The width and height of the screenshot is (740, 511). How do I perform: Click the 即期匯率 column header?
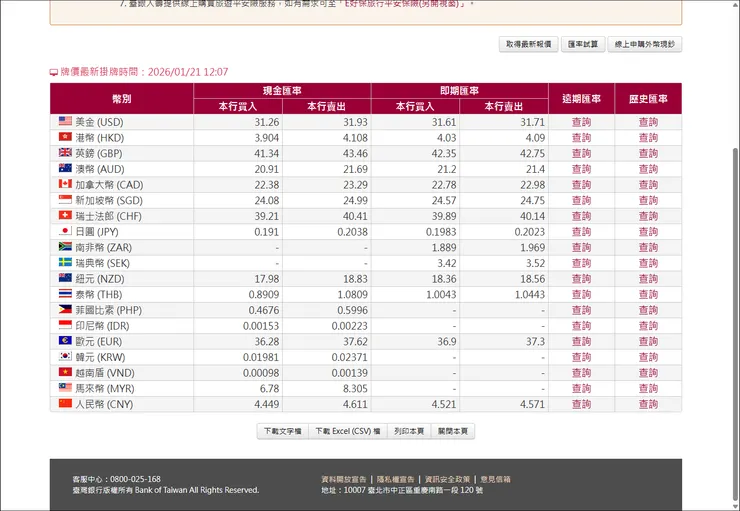point(460,91)
